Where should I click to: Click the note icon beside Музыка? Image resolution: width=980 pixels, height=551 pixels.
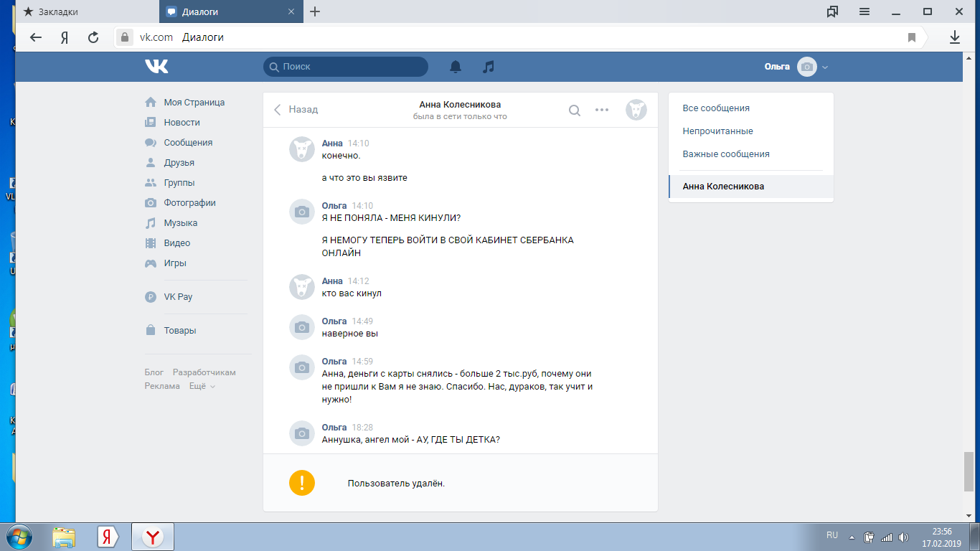point(151,223)
